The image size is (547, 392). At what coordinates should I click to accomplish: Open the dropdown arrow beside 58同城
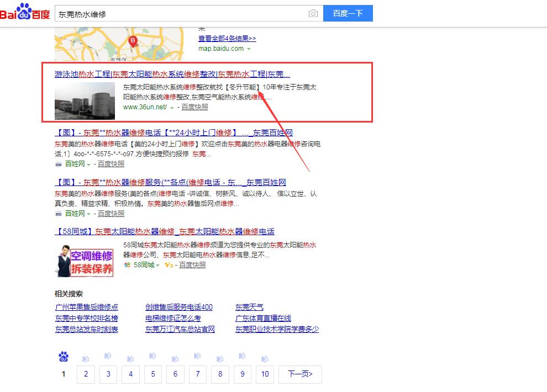[158, 266]
